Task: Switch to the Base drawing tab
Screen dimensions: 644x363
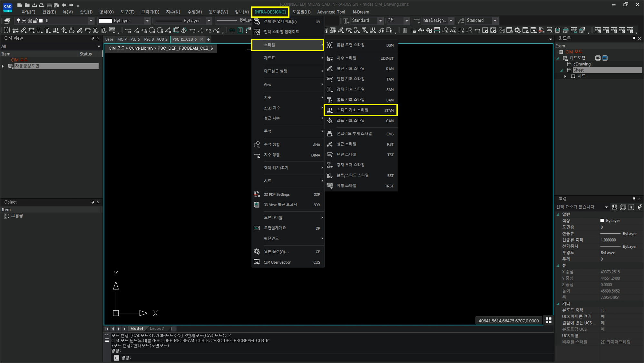Action: (x=109, y=39)
